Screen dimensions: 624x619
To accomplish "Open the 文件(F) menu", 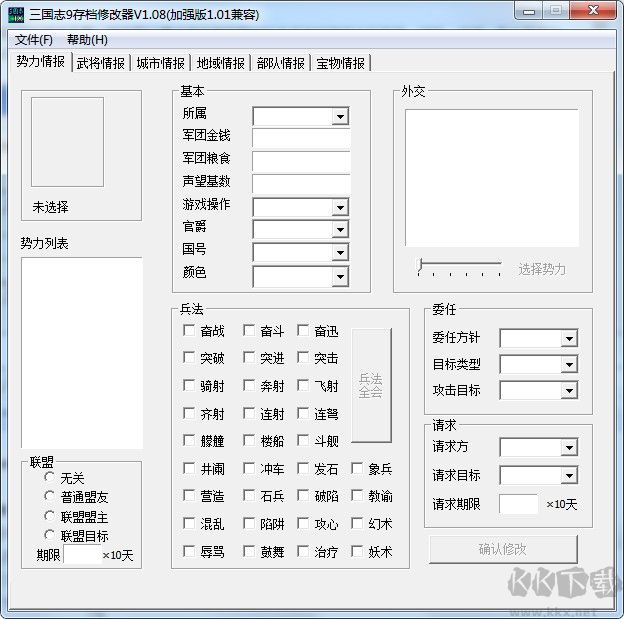I will (x=34, y=40).
